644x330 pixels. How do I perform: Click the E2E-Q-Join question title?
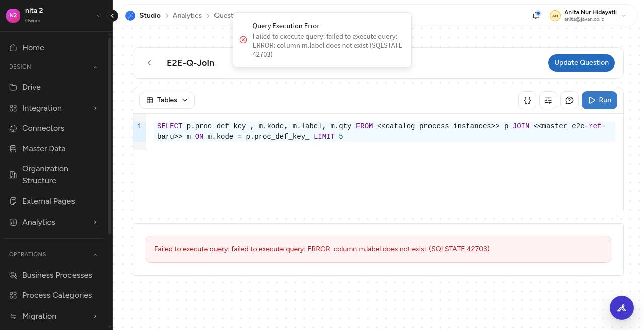pyautogui.click(x=191, y=63)
